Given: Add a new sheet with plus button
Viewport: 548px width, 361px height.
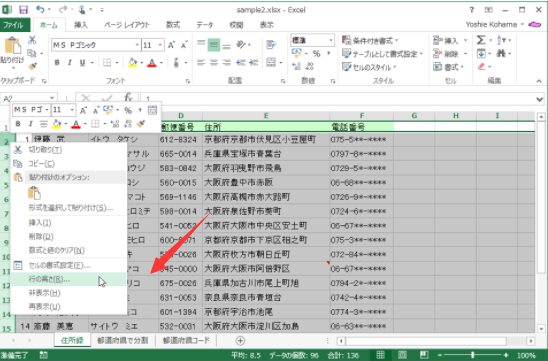Looking at the screenshot, I should pos(240,341).
